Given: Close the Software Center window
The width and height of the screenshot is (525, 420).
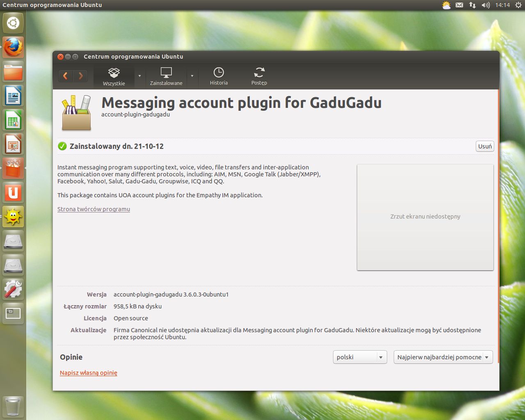Looking at the screenshot, I should pyautogui.click(x=60, y=57).
